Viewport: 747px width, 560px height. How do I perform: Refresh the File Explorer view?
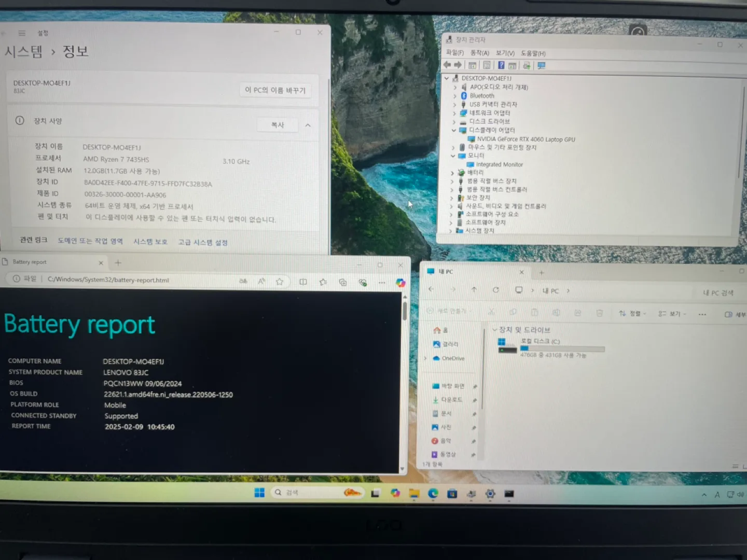tap(496, 290)
